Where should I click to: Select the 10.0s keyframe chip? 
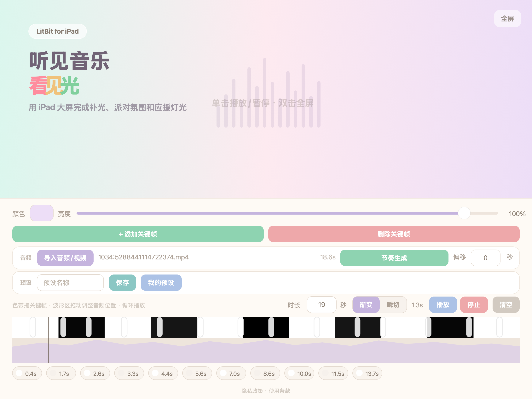coord(299,373)
